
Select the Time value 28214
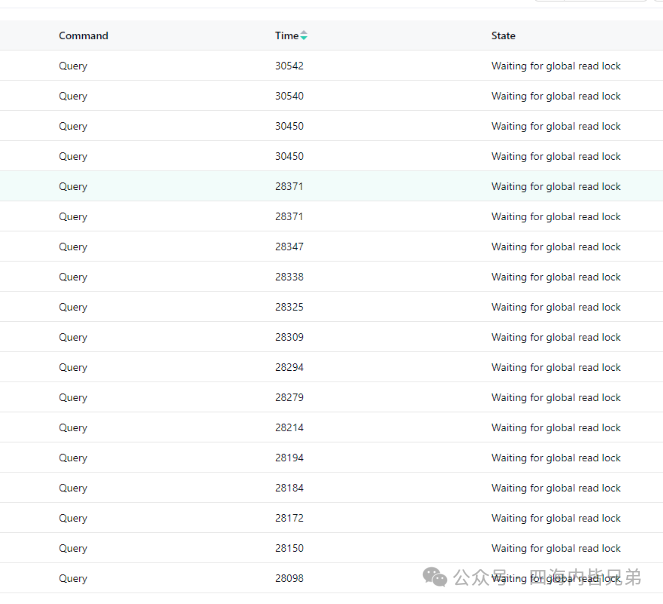pos(289,428)
